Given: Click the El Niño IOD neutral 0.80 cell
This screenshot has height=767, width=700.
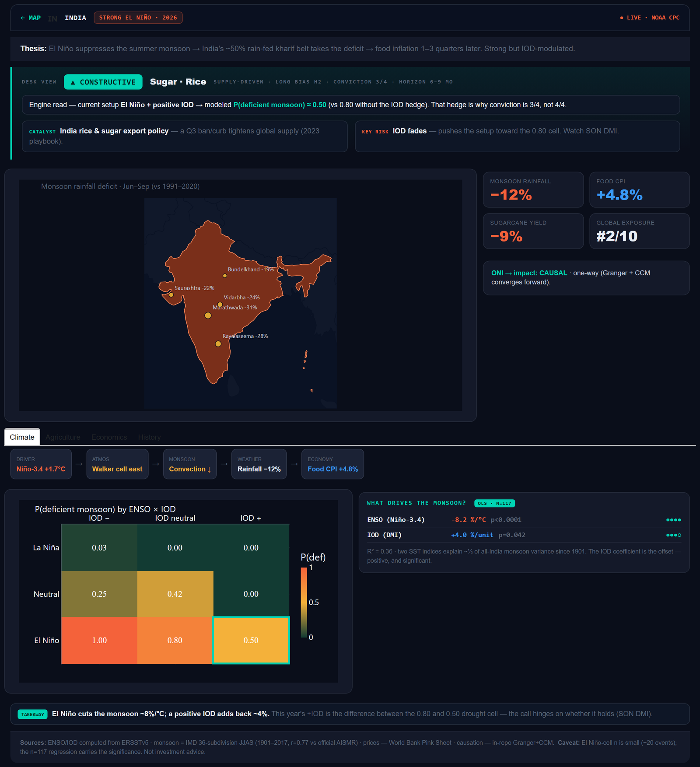Looking at the screenshot, I should coord(175,640).
